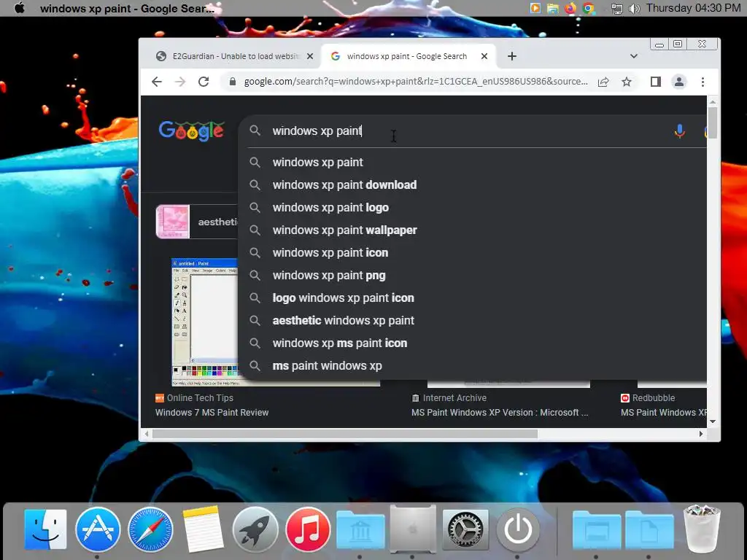Click the clock showing Thursday 04:30 PM
The height and width of the screenshot is (560, 747).
pyautogui.click(x=693, y=8)
